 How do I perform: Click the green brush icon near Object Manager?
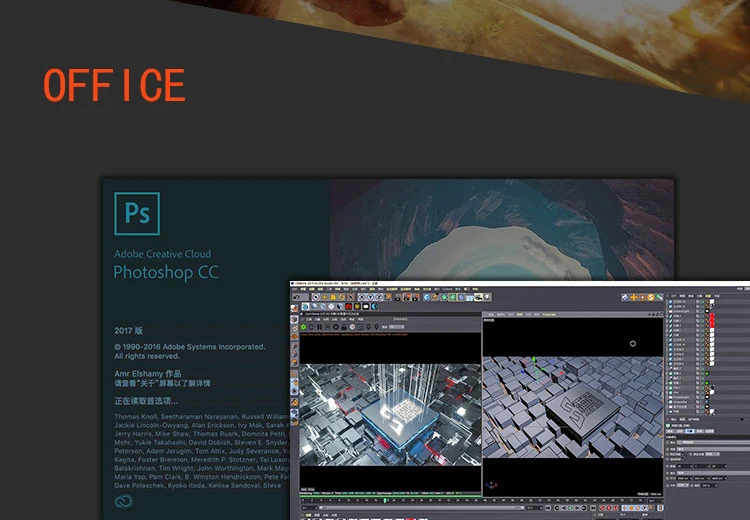coord(659,297)
